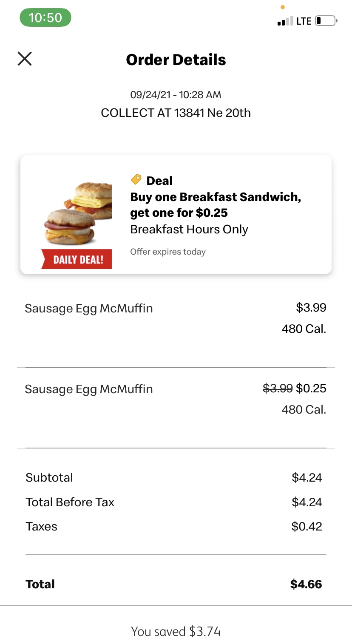Tap the Order Details title
This screenshot has height=644, width=352.
[176, 60]
